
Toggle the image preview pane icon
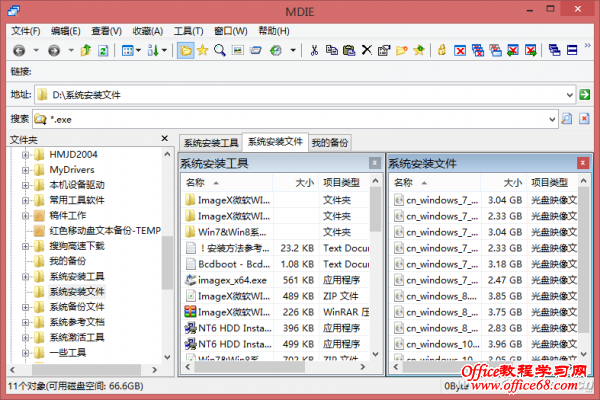click(x=238, y=50)
